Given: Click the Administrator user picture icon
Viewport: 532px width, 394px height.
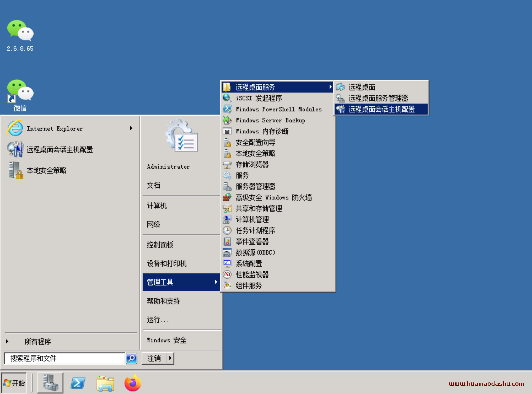Looking at the screenshot, I should point(182,136).
